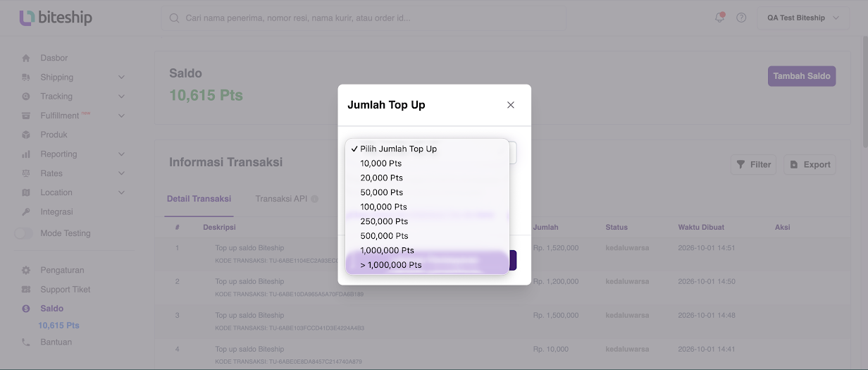
Task: Click the Waktu Dibuat column header
Action: (701, 227)
